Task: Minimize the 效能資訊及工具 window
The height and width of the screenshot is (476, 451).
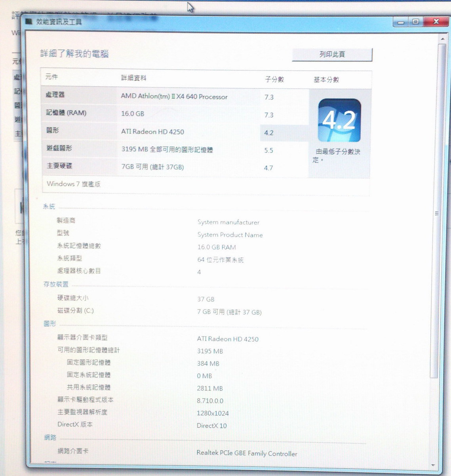Action: coord(401,22)
